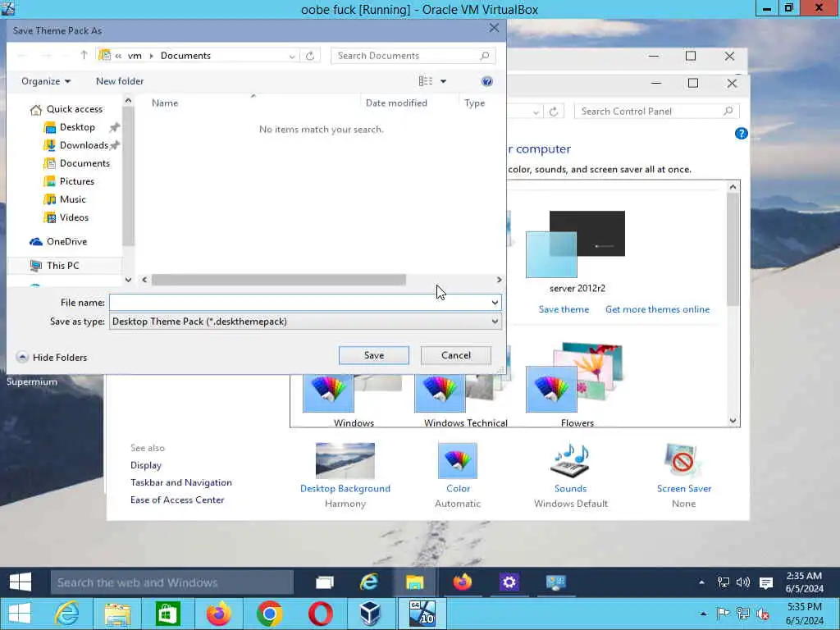Sort by the Name column header
Image resolution: width=840 pixels, height=630 pixels.
coord(164,103)
